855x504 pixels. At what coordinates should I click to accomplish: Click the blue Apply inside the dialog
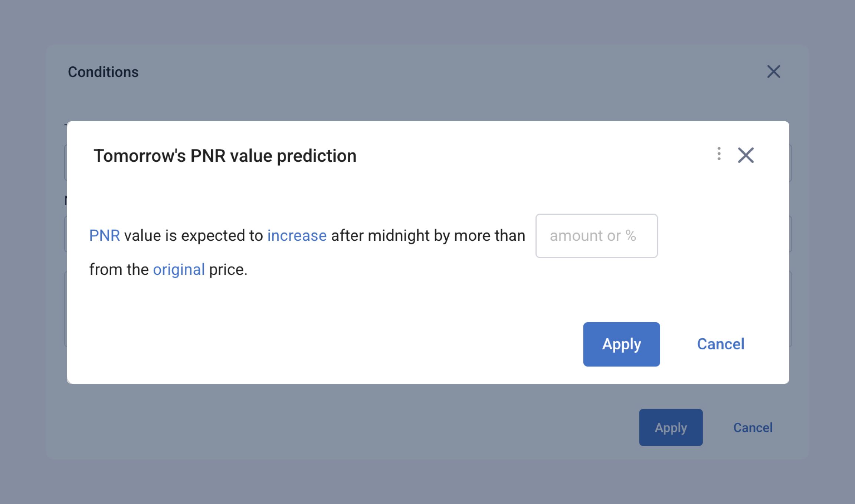(621, 344)
